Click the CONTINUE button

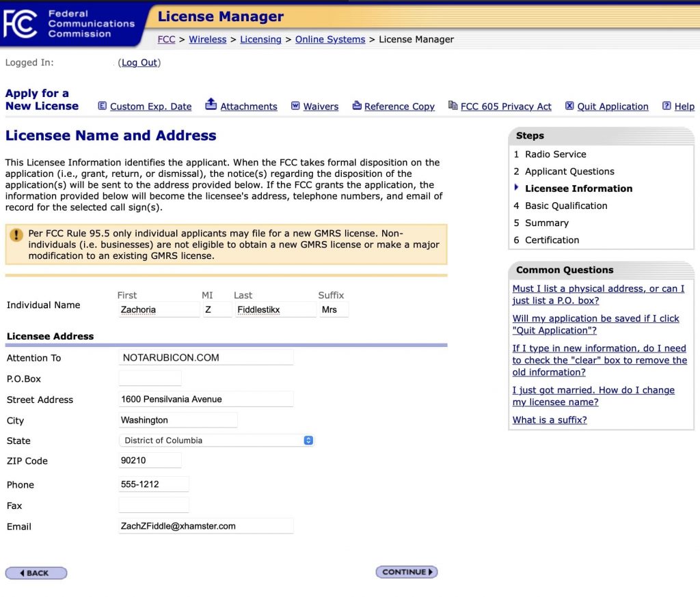(x=407, y=572)
